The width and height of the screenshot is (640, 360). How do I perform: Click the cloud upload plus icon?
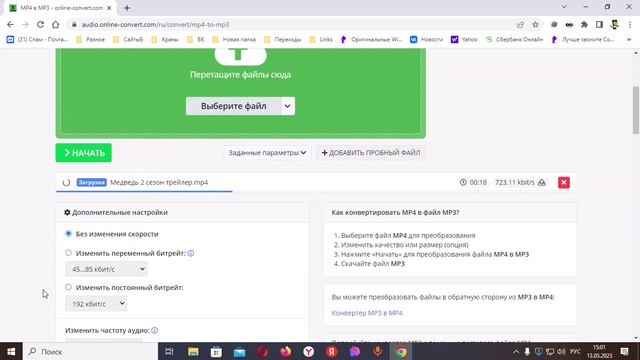click(x=240, y=56)
